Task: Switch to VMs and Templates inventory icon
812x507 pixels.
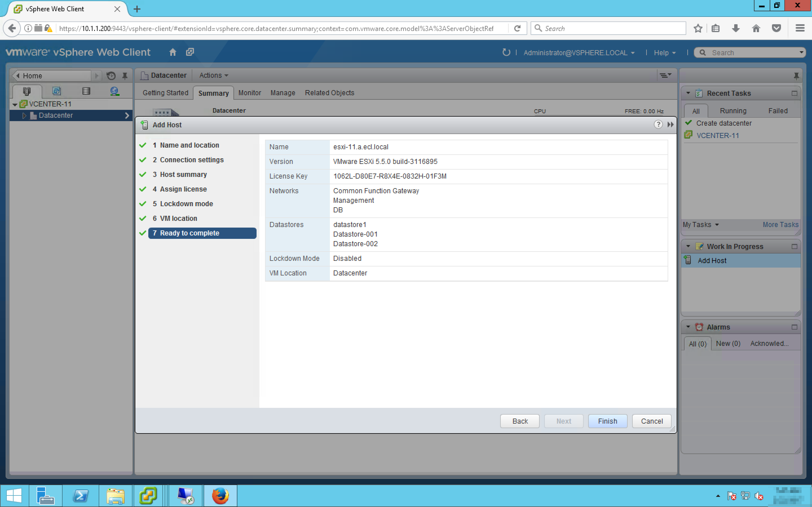Action: tap(56, 91)
